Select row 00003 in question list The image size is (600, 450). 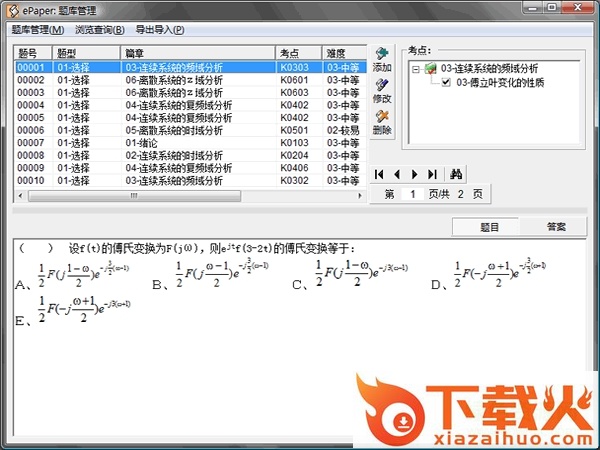[190, 93]
